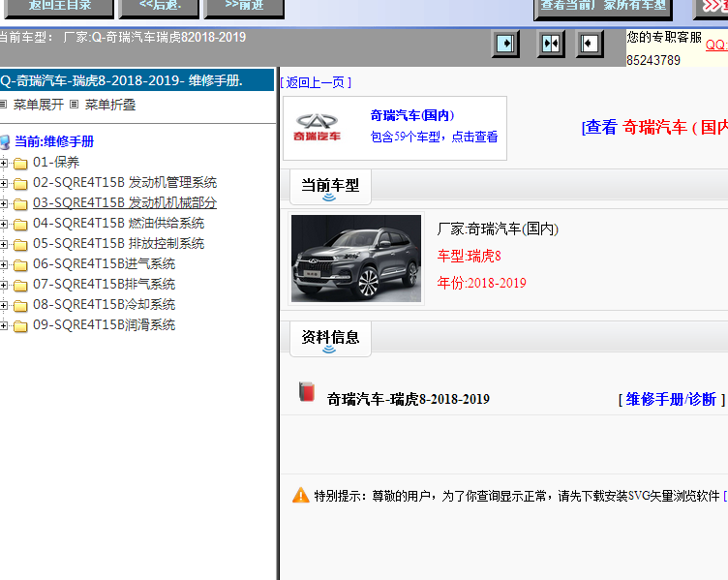Click the 年份:2018-2019 text
The image size is (728, 580).
tap(481, 283)
